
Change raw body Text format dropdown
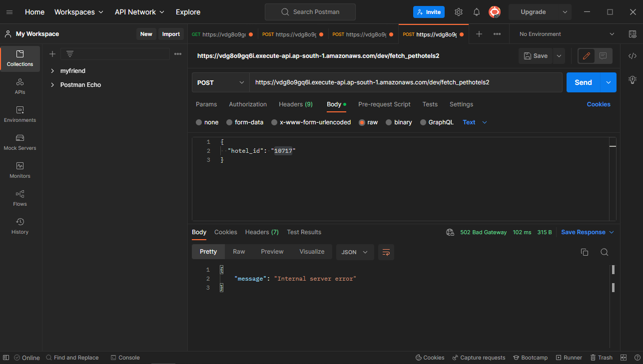click(x=475, y=122)
